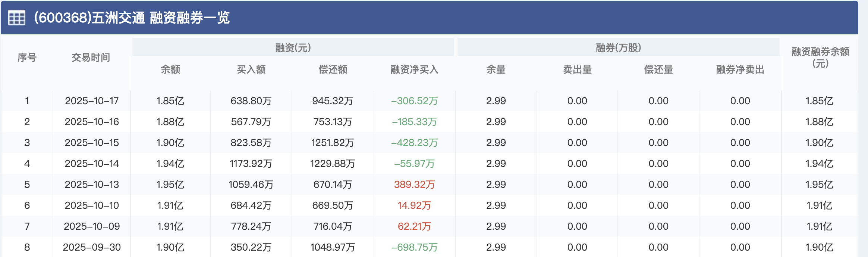Viewport: 868px width, 257px height.
Task: Click the 卖出量 column header
Action: tap(577, 69)
